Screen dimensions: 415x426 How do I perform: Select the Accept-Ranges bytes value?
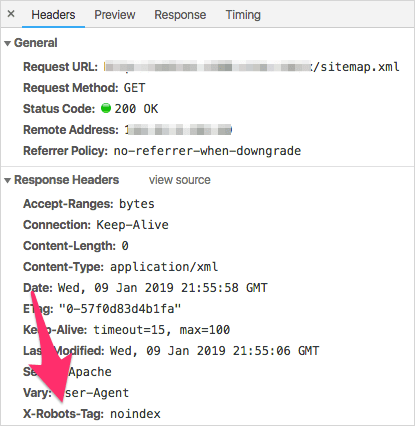pos(137,204)
